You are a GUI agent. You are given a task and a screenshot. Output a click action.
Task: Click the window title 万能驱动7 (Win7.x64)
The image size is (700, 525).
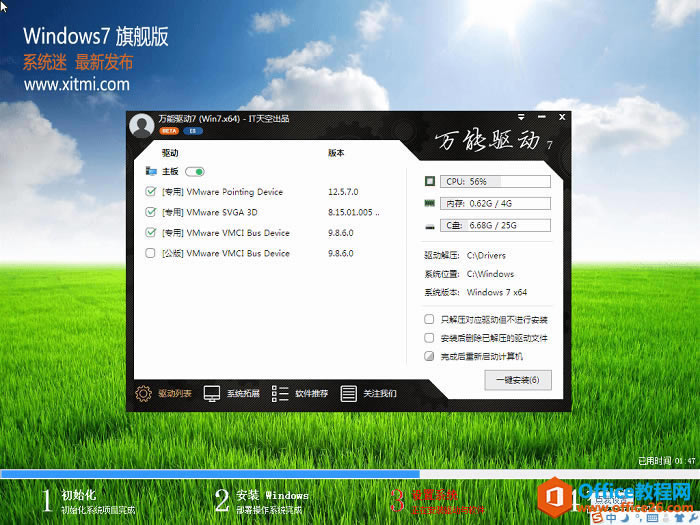tap(224, 118)
